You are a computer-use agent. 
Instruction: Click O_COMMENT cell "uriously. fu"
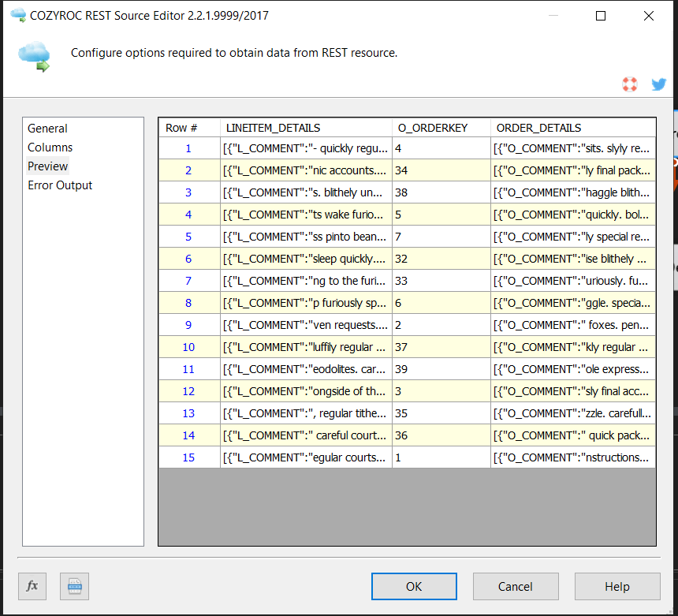pos(573,281)
